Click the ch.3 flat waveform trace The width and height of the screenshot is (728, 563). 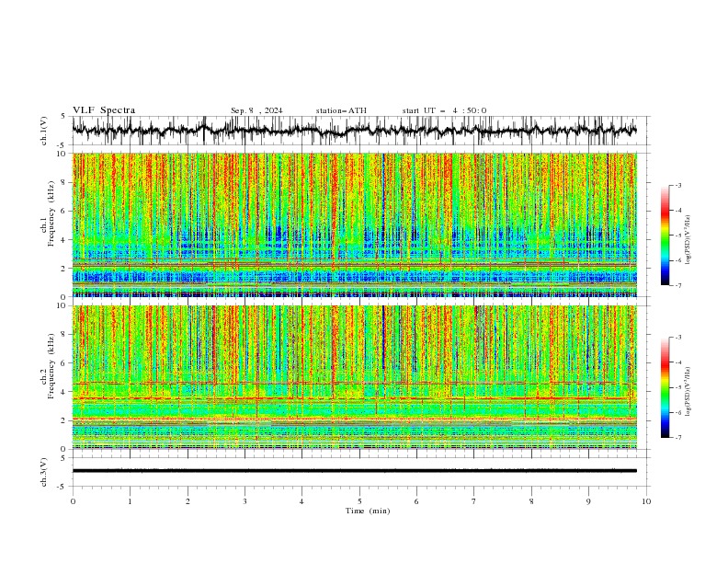click(x=354, y=471)
